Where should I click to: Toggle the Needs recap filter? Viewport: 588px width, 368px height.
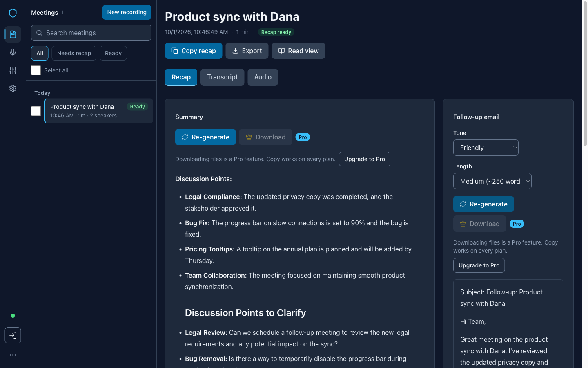(x=74, y=53)
